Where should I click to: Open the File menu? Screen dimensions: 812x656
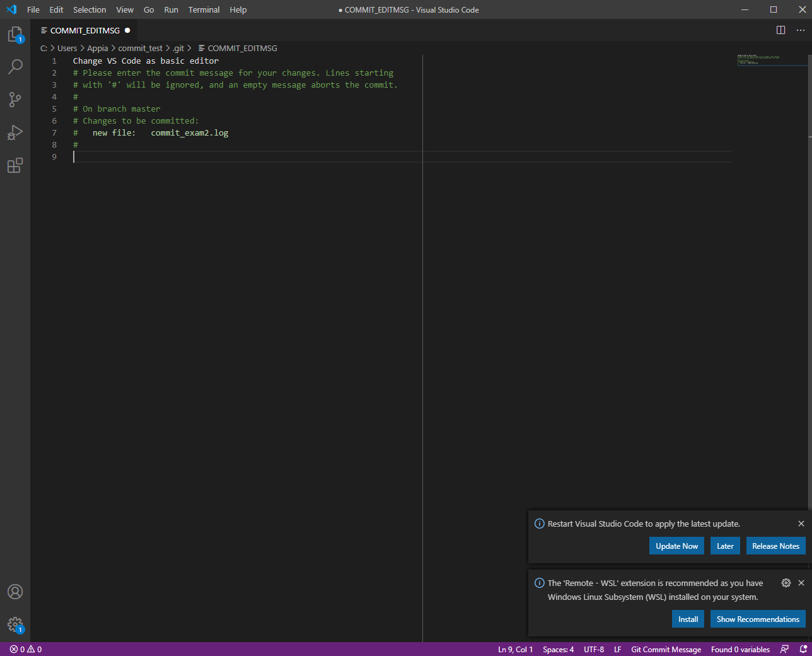pos(33,9)
